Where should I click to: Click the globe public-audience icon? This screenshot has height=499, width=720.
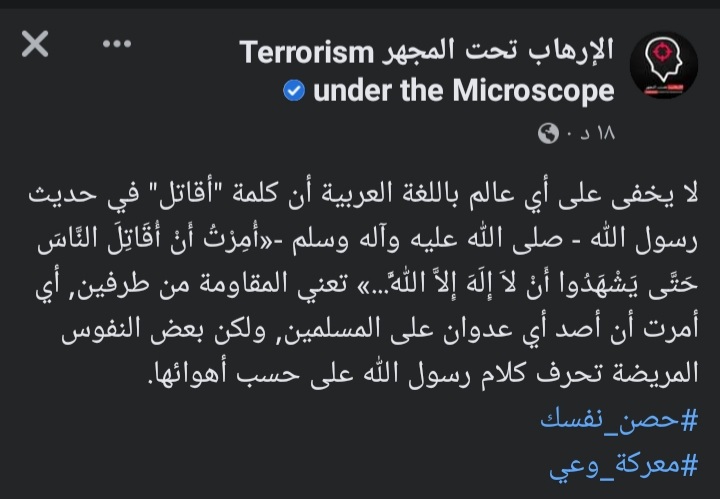click(x=548, y=133)
